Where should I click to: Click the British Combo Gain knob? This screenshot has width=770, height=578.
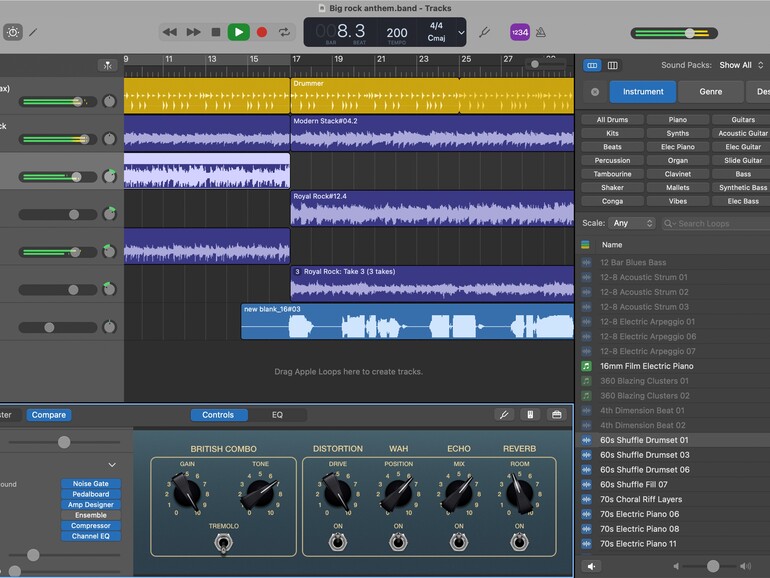pos(187,493)
